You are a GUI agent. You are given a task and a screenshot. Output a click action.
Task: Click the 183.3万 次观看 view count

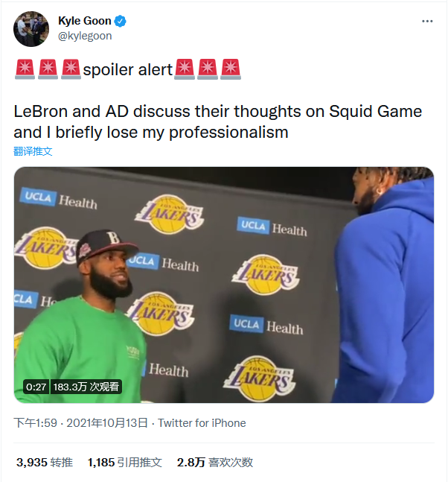86,387
